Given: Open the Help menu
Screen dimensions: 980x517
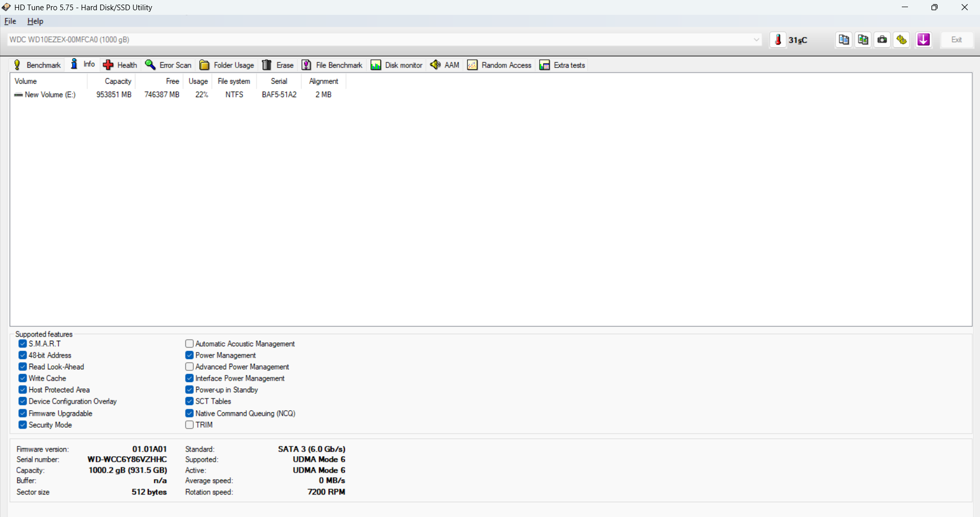Looking at the screenshot, I should click(35, 21).
